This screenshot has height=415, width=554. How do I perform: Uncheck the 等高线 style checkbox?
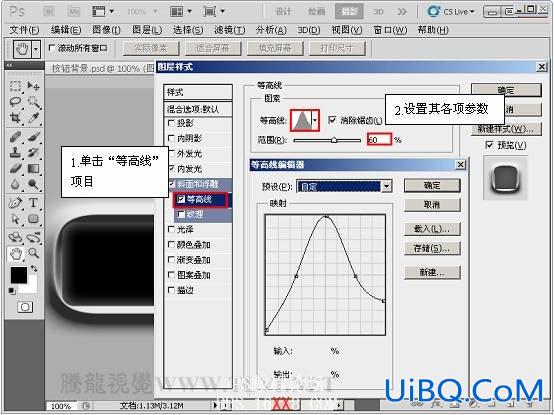click(181, 199)
